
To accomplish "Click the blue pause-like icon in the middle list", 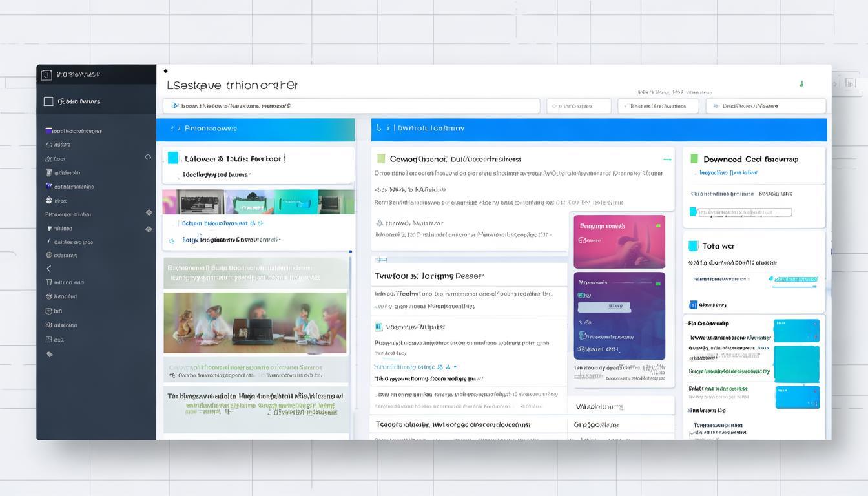I will point(379,327).
